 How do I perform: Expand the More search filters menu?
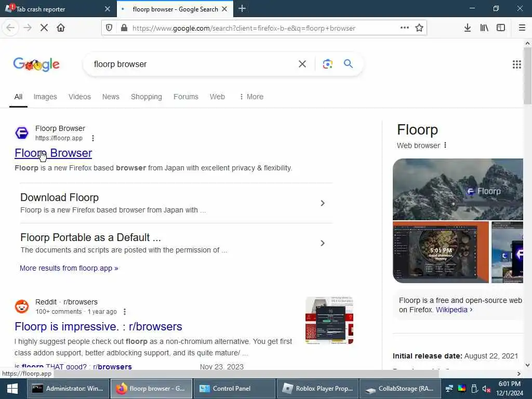pos(251,97)
